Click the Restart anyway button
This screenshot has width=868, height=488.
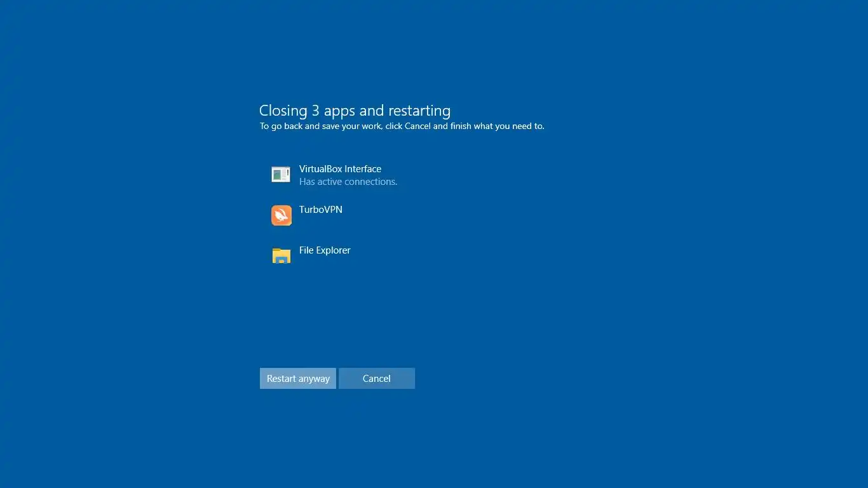297,378
